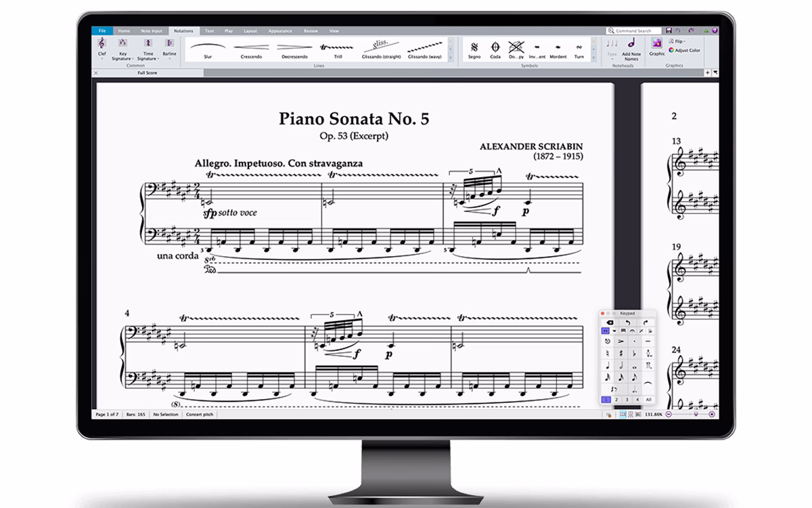Insert a Graphic
812x508 pixels.
click(657, 46)
